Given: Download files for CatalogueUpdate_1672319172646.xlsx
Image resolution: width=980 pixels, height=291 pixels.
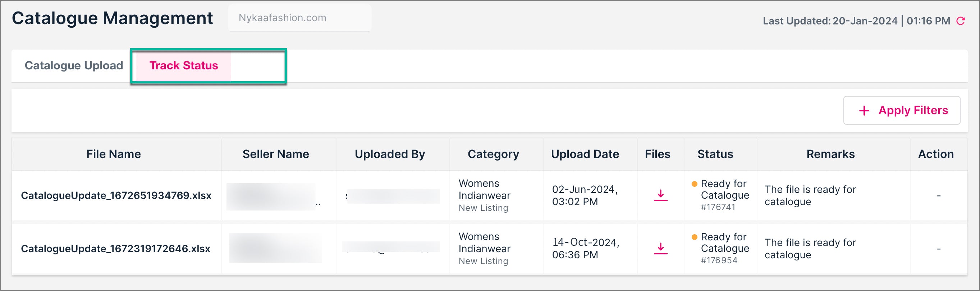Looking at the screenshot, I should (661, 248).
